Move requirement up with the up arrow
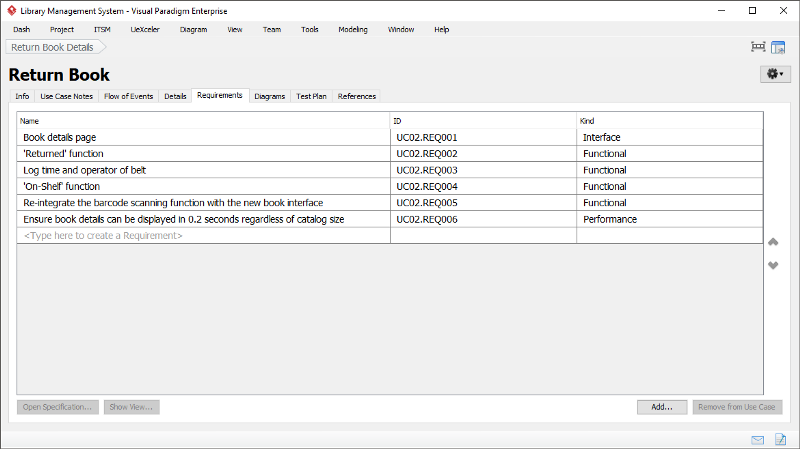 (772, 242)
